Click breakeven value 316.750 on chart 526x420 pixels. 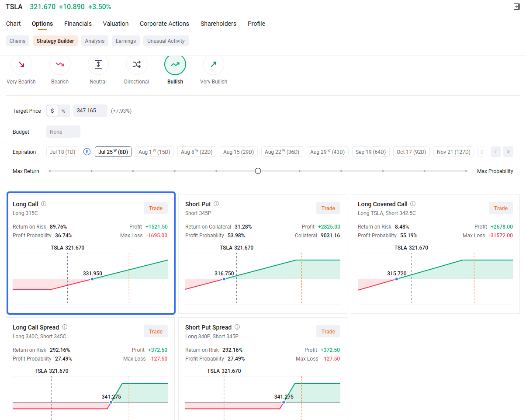tap(224, 274)
